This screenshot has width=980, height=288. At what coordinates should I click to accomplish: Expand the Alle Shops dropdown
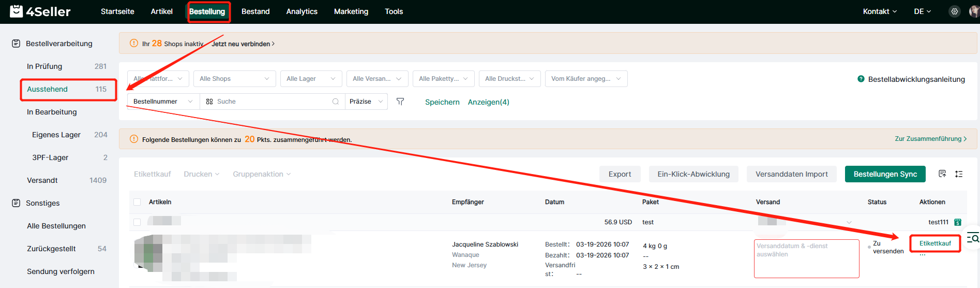(x=234, y=79)
